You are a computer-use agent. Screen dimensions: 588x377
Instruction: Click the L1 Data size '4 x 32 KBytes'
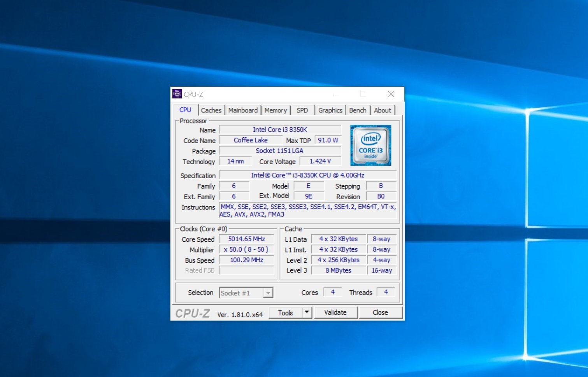point(339,239)
